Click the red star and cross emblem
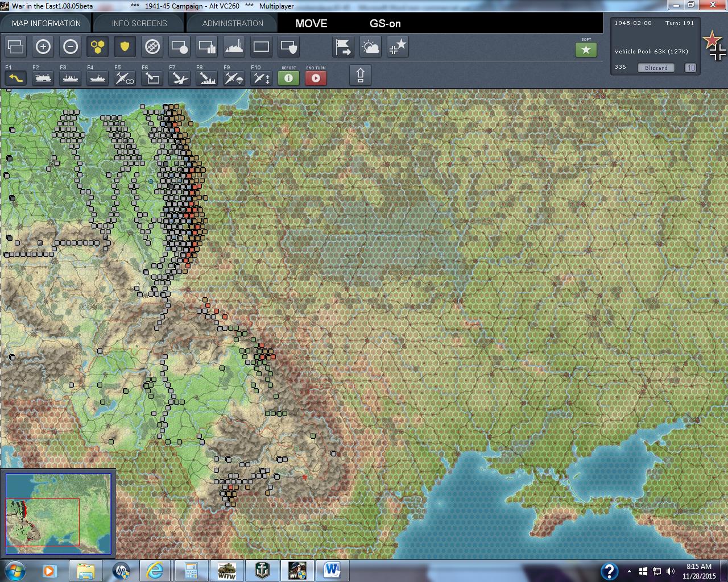The width and height of the screenshot is (728, 582). pyautogui.click(x=714, y=45)
